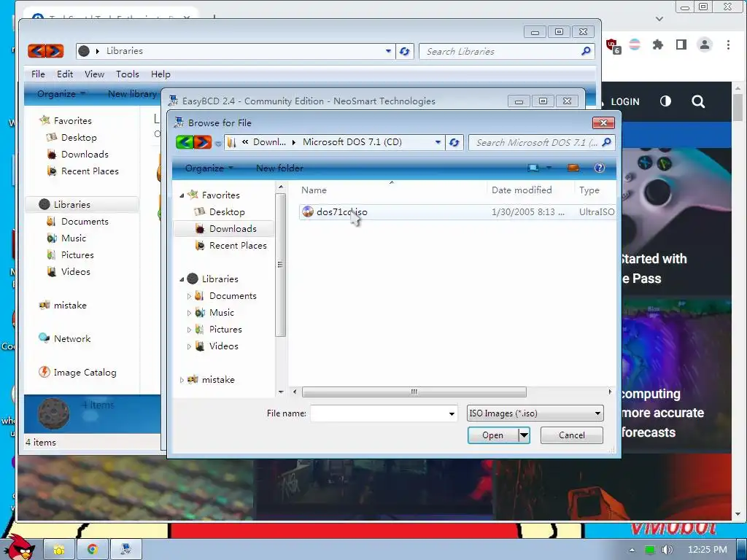747x560 pixels.
Task: Select Documents in Libraries window sidebar
Action: point(85,222)
